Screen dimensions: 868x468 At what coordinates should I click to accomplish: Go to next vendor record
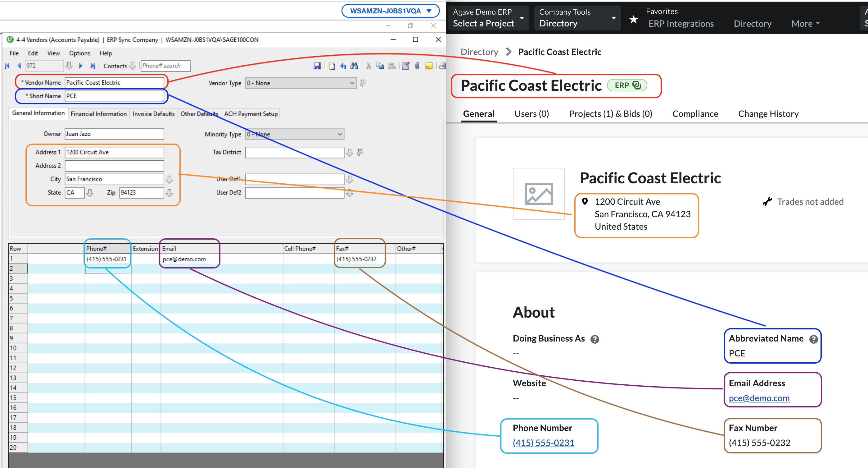(x=80, y=66)
